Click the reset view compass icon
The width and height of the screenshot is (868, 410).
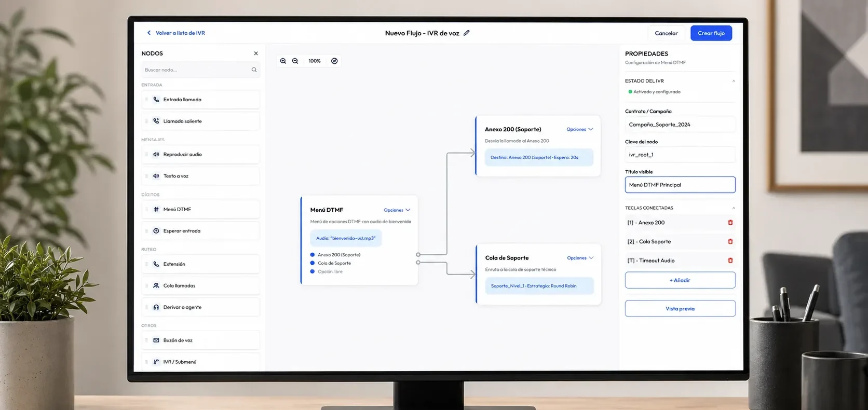coord(334,61)
